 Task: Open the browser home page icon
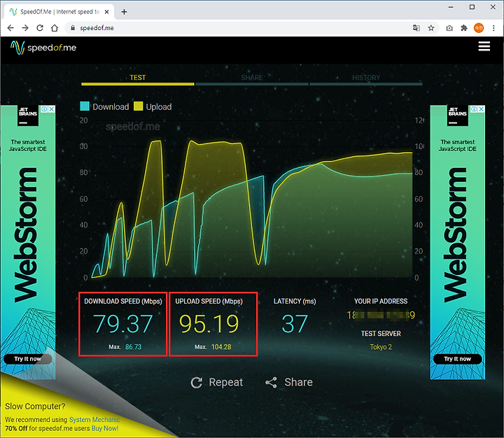click(x=55, y=28)
